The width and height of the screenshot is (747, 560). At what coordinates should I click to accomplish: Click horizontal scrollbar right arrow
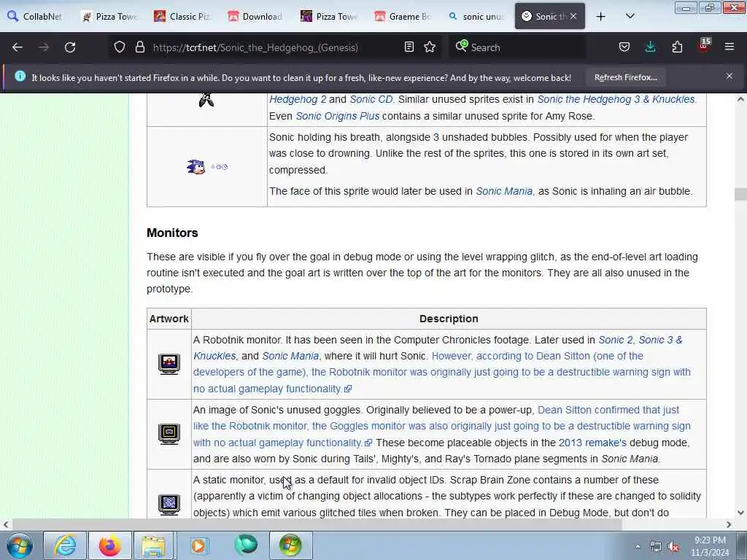[x=729, y=524]
